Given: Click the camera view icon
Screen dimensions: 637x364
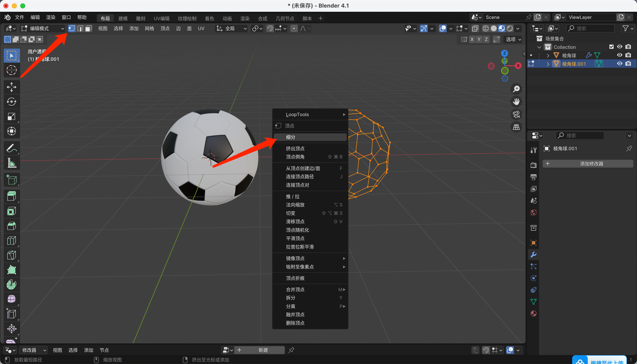Looking at the screenshot, I should [x=516, y=114].
